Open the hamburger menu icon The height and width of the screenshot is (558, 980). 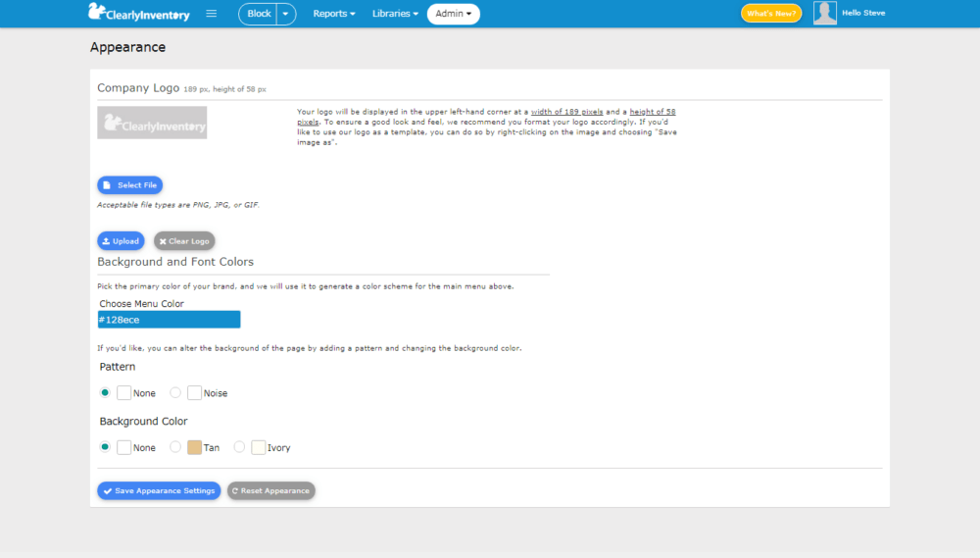click(x=212, y=13)
